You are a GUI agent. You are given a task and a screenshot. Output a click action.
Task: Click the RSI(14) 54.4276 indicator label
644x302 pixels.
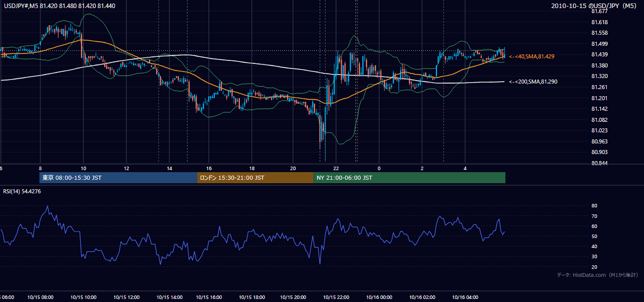pos(22,191)
